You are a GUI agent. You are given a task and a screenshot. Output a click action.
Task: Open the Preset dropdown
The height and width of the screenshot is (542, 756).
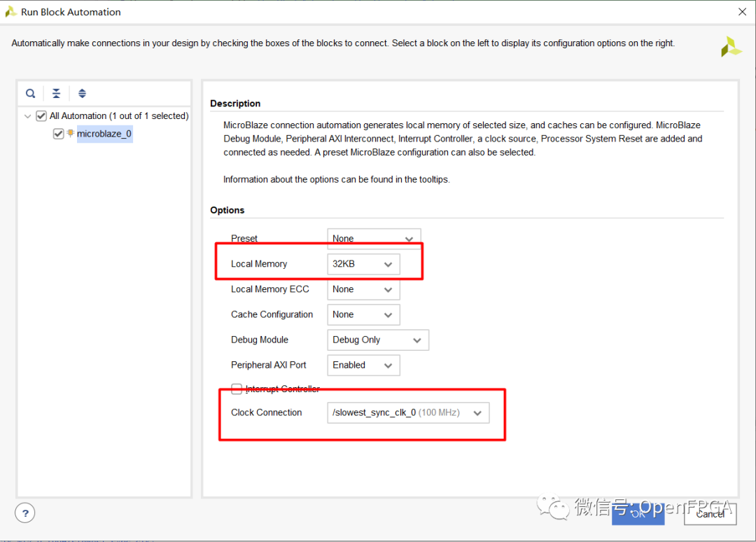click(374, 238)
